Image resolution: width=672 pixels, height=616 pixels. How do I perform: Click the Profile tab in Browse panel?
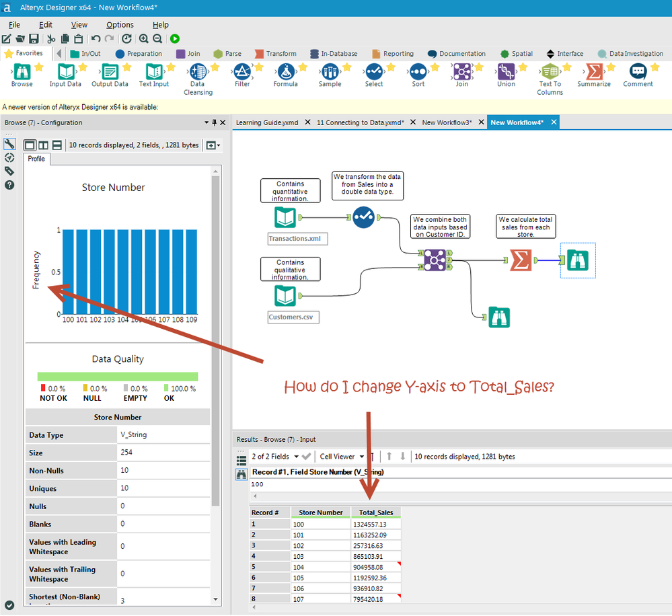(x=36, y=159)
